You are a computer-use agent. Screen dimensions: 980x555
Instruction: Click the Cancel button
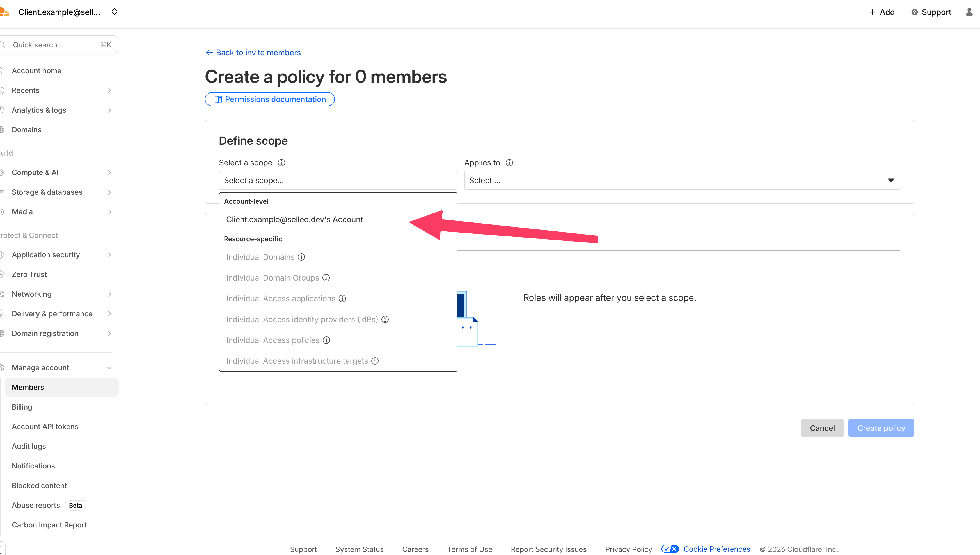coord(822,428)
